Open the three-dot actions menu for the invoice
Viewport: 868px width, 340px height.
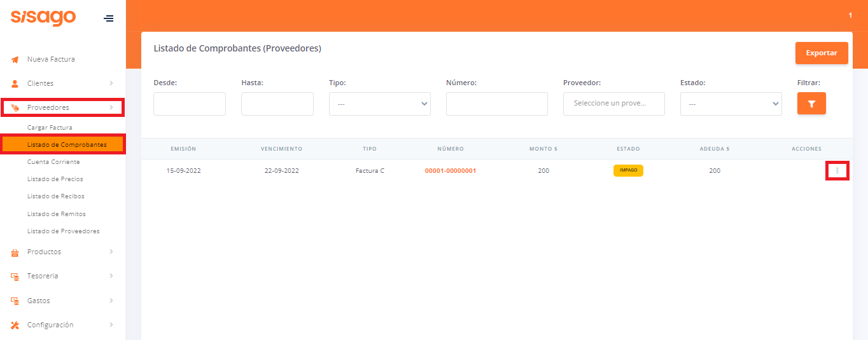837,171
